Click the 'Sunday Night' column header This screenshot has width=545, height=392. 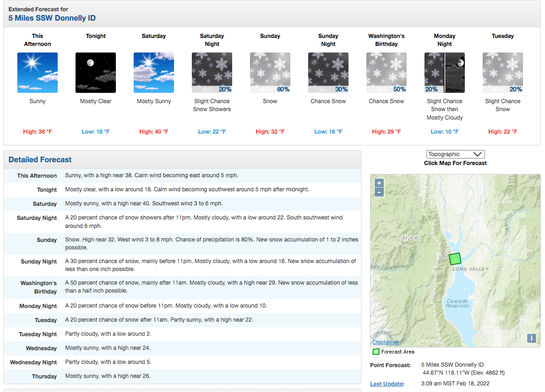(x=328, y=40)
